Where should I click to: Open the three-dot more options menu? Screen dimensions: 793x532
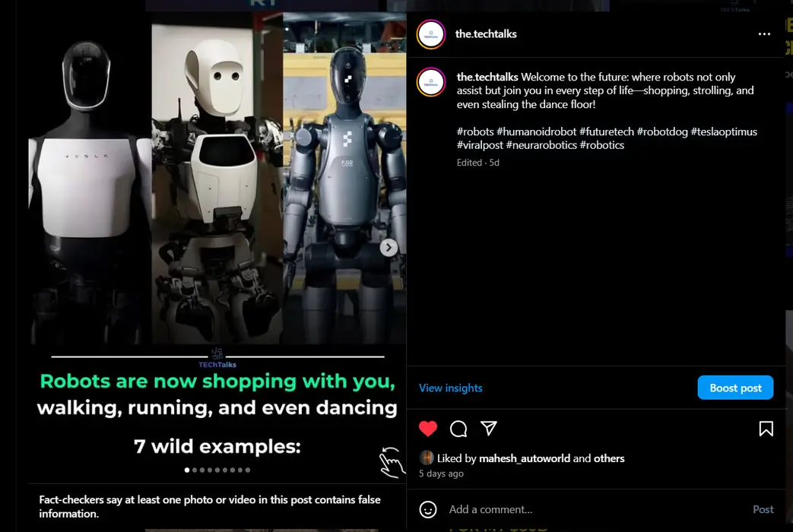coord(764,34)
